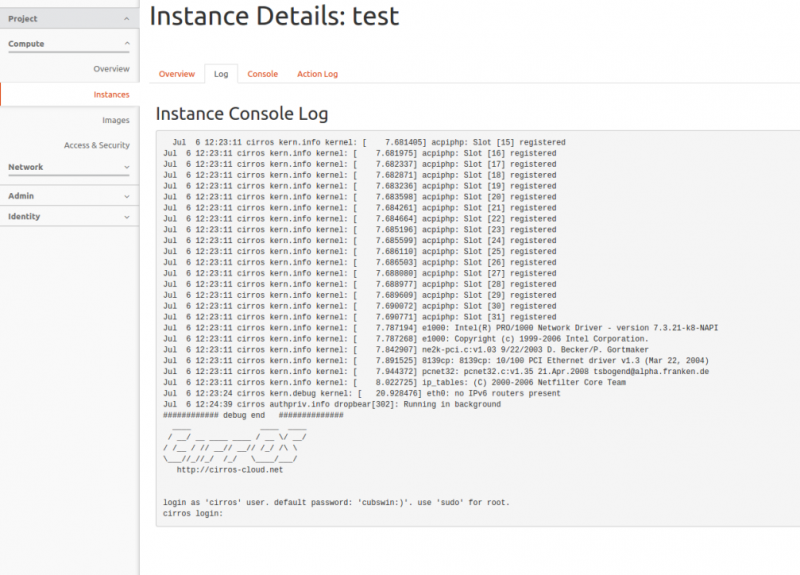Viewport: 800px width, 575px height.
Task: Click the Instance Console Log heading
Action: tap(241, 113)
